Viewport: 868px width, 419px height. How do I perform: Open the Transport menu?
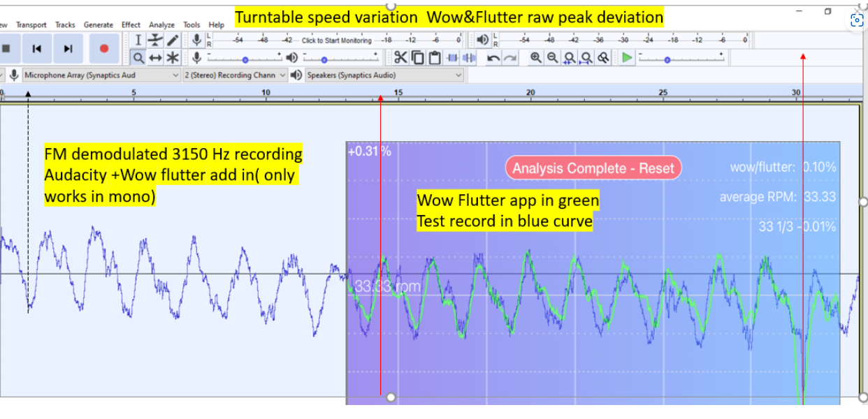click(31, 24)
